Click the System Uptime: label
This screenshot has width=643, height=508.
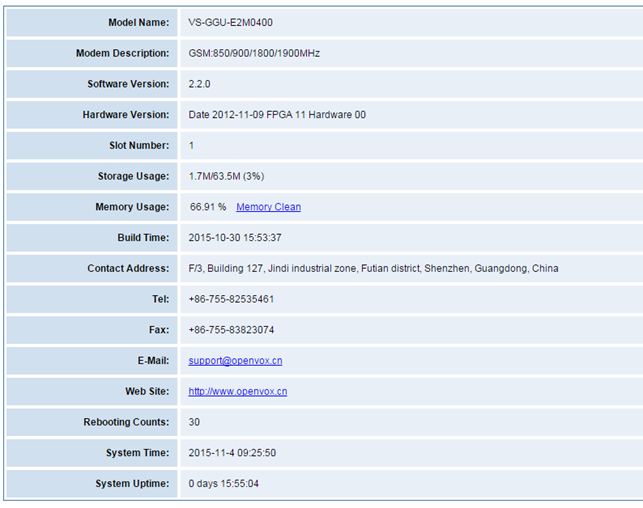(x=132, y=484)
